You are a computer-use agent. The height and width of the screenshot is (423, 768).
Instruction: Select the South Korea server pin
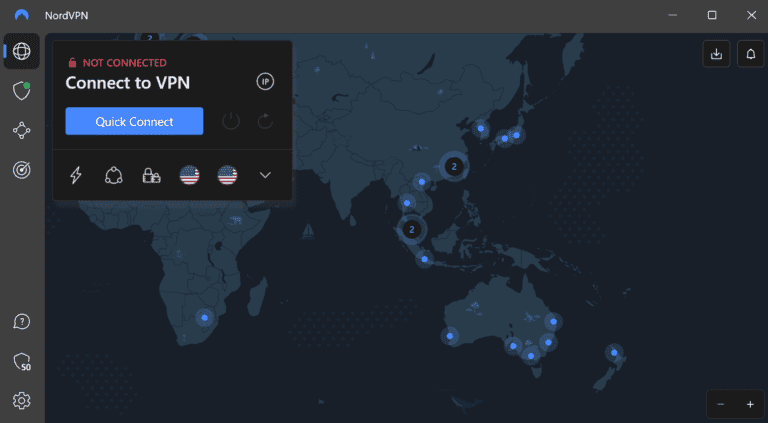481,128
